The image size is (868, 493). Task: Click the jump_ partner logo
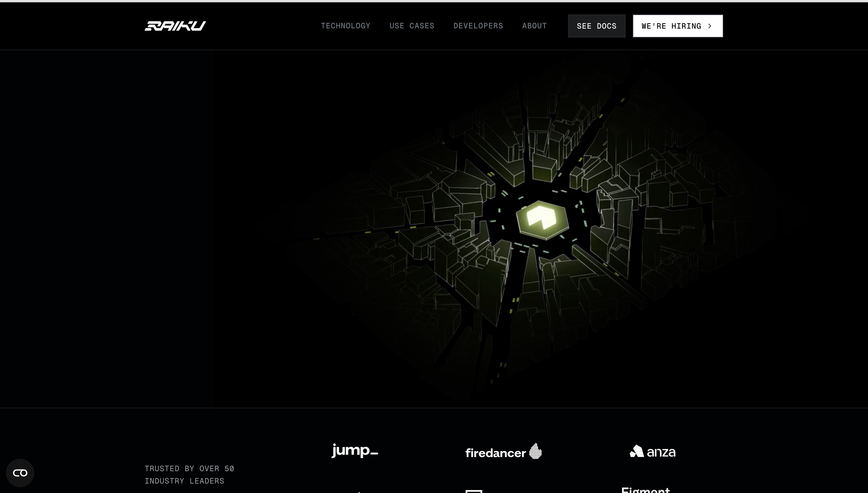[x=355, y=451]
